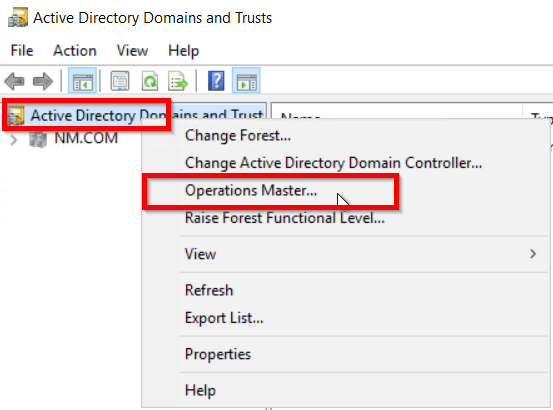The height and width of the screenshot is (410, 553).
Task: Choose Export List... from context menu
Action: click(x=346, y=318)
